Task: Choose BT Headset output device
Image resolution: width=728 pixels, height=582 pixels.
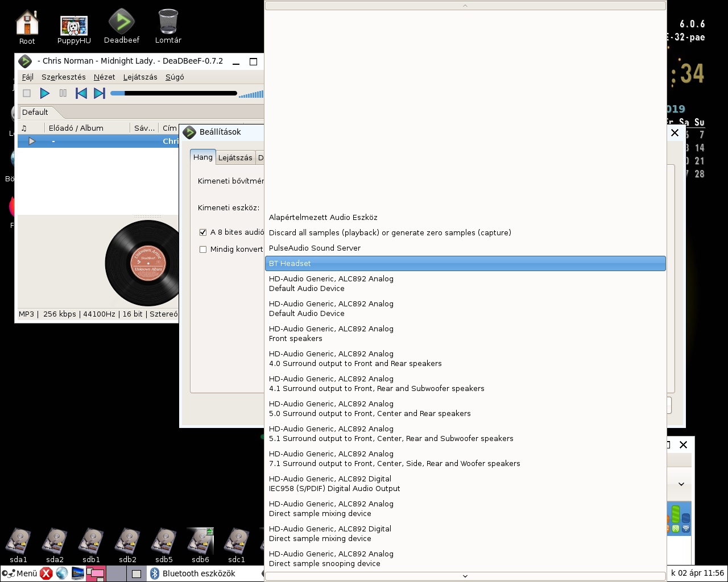Action: (x=465, y=264)
